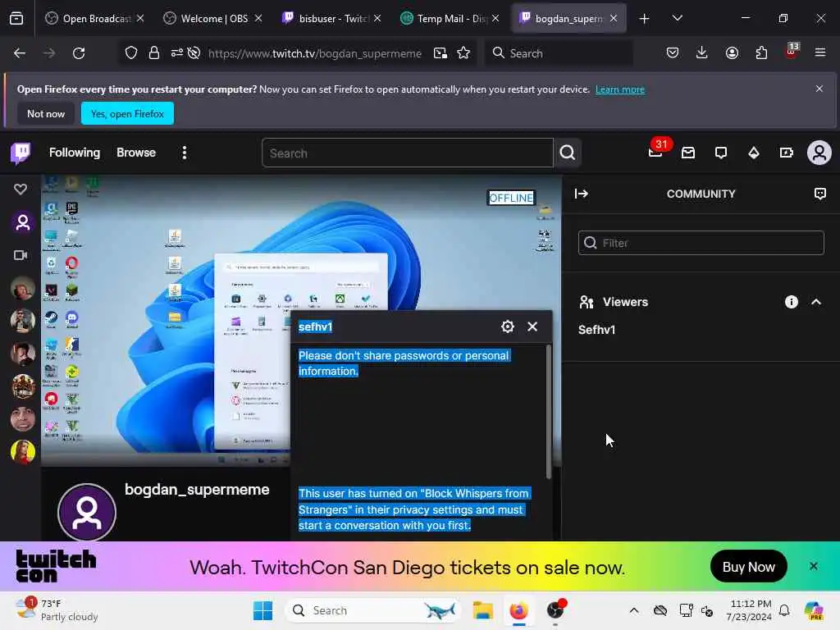Open a new browser tab

(x=645, y=18)
